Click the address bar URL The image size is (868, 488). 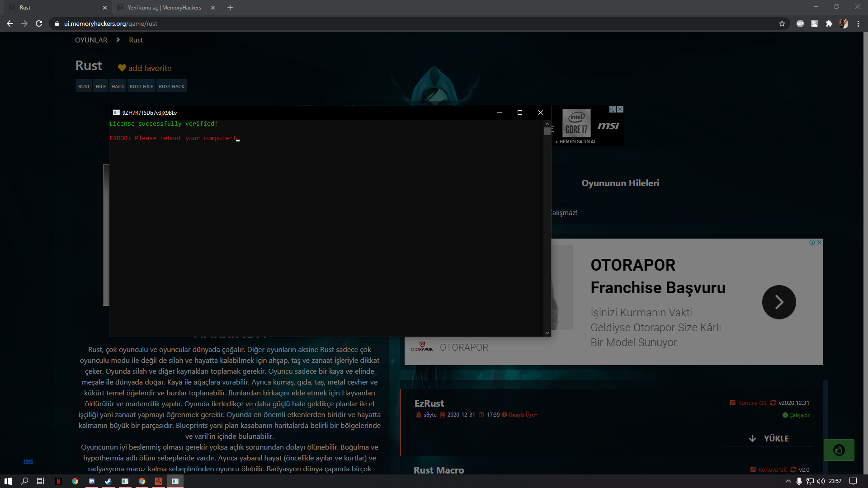click(111, 23)
